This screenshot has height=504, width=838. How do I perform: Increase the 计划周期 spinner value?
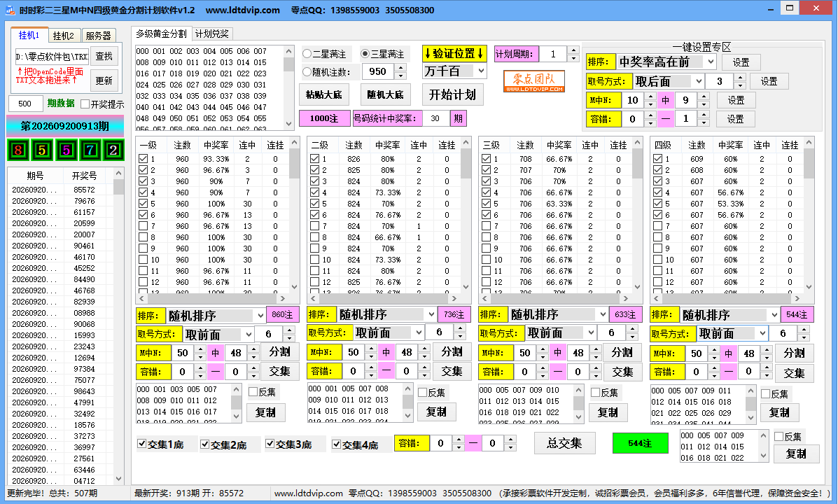[573, 50]
